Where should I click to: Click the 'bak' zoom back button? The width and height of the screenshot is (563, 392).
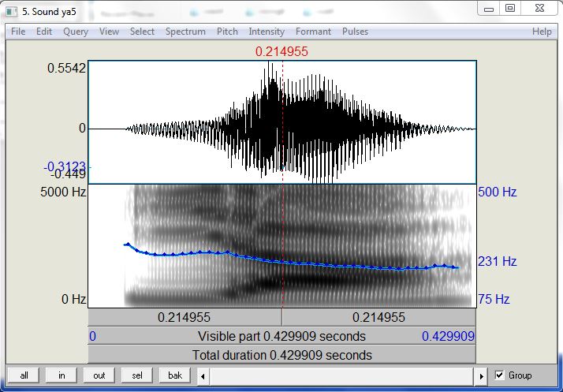pyautogui.click(x=175, y=375)
